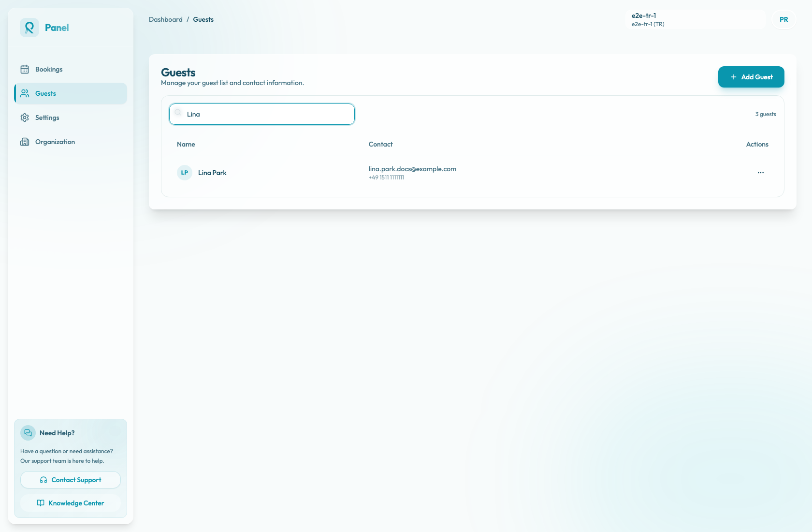Open the Knowledge Center link

tap(71, 503)
